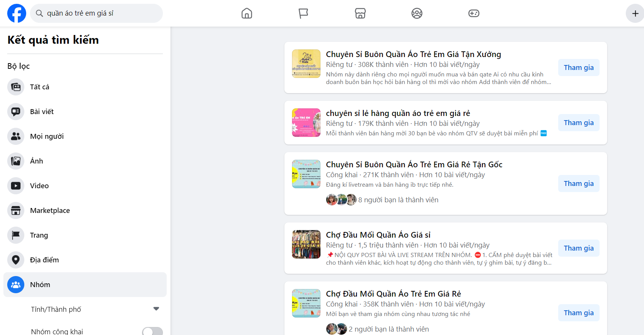Select the Tất cả filter
The width and height of the screenshot is (644, 335).
(39, 87)
